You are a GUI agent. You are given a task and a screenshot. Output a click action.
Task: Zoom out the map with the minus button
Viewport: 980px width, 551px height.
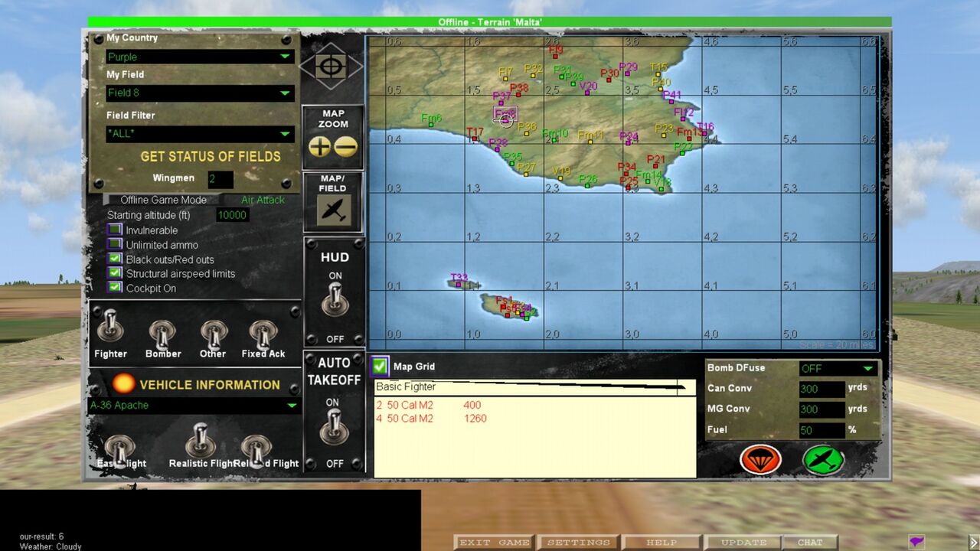(346, 146)
